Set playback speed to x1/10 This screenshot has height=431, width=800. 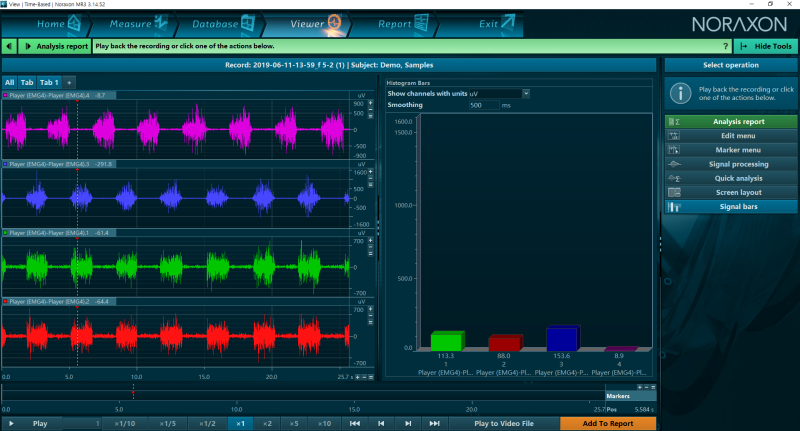coord(125,423)
